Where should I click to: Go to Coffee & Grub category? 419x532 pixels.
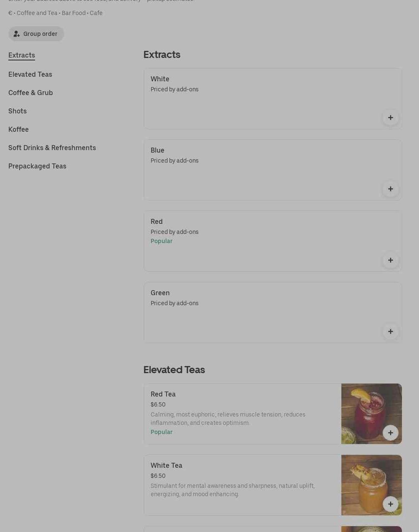click(30, 93)
